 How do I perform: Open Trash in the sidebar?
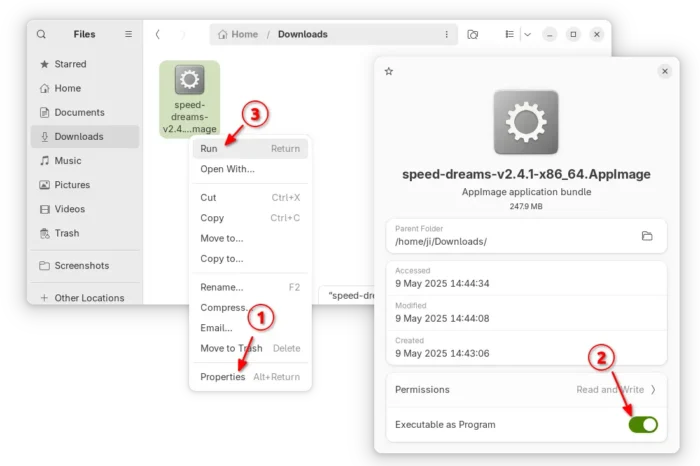pos(85,233)
